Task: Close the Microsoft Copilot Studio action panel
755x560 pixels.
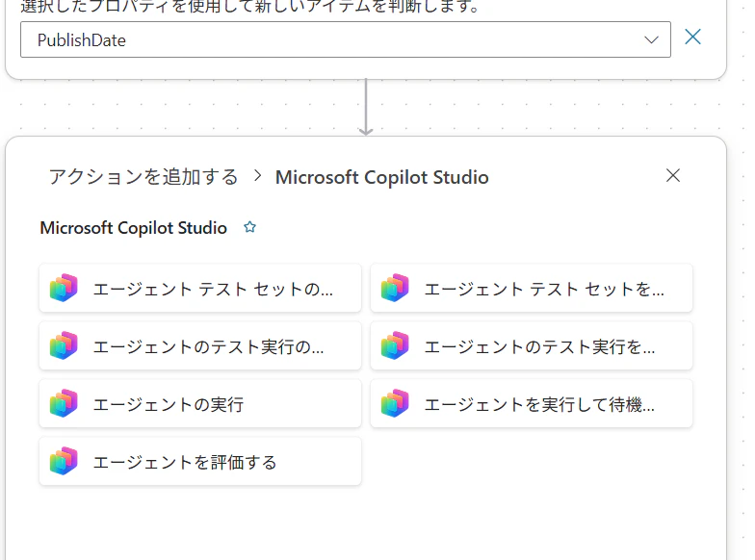Action: pyautogui.click(x=672, y=175)
